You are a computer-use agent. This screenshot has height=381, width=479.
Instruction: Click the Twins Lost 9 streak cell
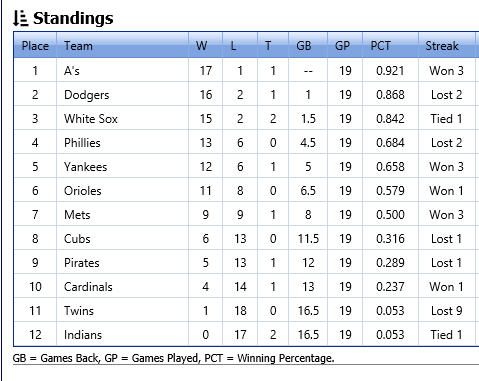pyautogui.click(x=447, y=311)
